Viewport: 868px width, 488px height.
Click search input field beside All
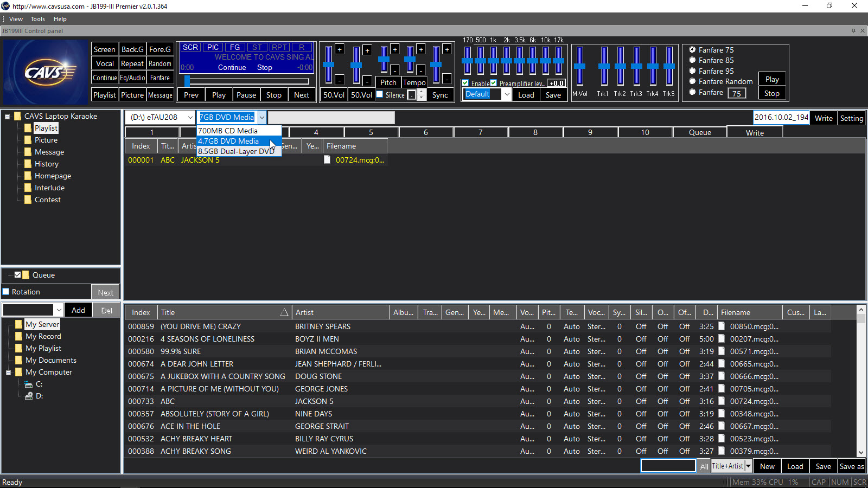pyautogui.click(x=668, y=466)
